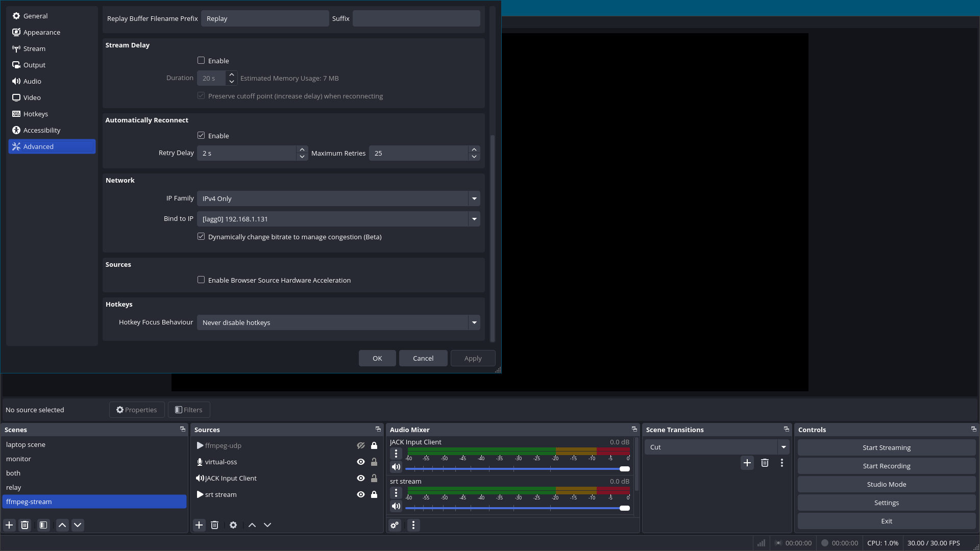Add a new source with plus icon
980x551 pixels.
199,525
